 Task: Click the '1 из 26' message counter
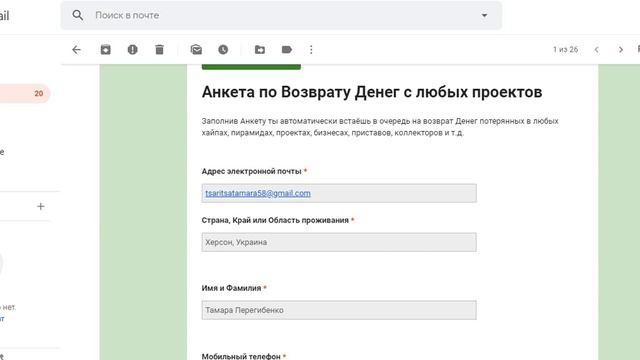(565, 50)
